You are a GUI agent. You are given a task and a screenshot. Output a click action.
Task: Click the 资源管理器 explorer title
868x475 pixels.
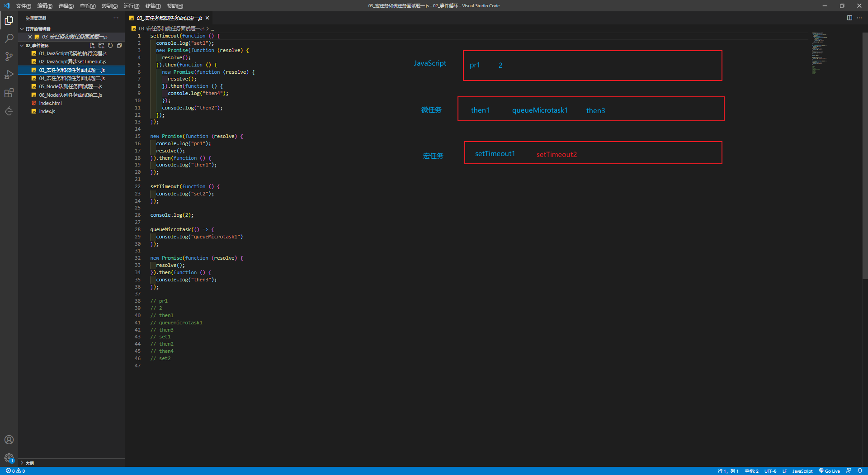click(x=36, y=18)
